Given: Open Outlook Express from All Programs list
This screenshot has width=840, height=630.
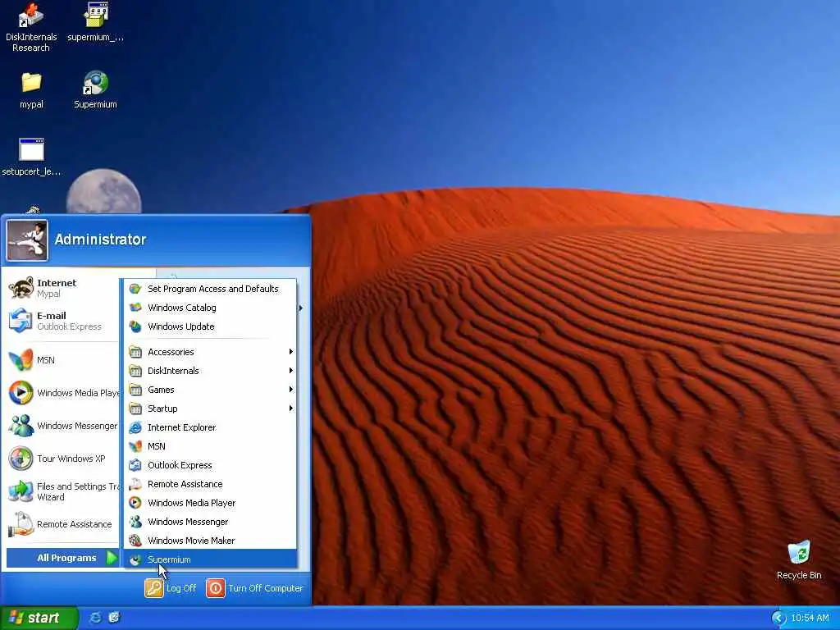Looking at the screenshot, I should tap(211, 465).
